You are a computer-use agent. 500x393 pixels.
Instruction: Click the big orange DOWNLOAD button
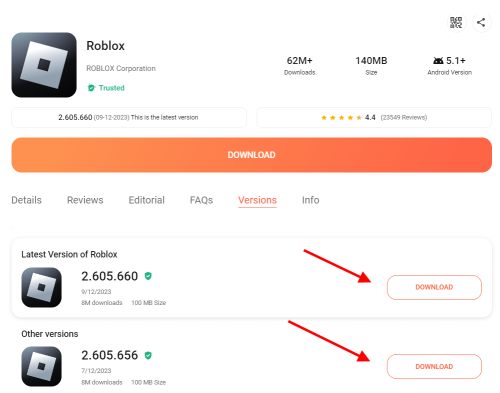pos(252,155)
